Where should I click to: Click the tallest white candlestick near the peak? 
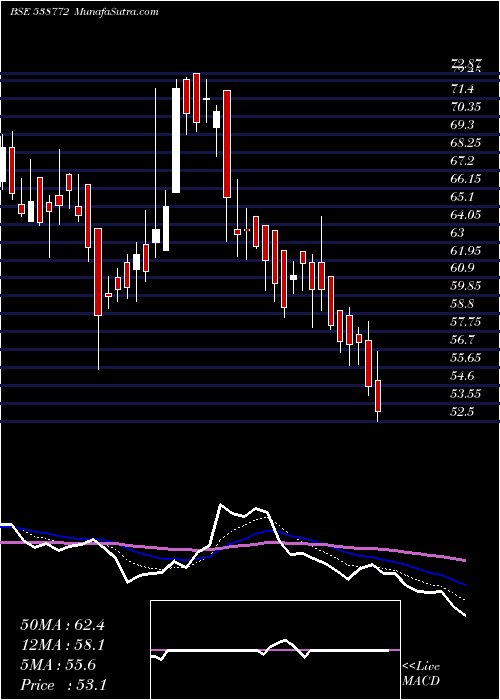[x=176, y=140]
